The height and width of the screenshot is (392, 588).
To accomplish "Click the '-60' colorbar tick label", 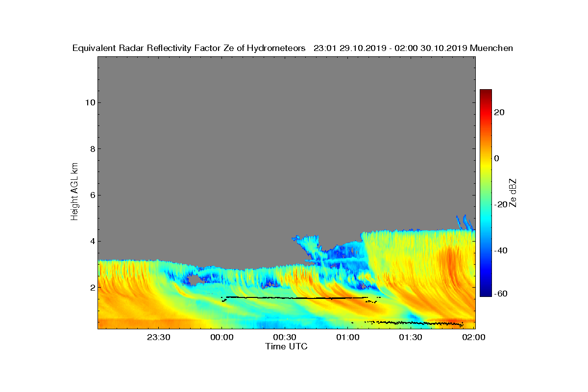I will click(501, 293).
